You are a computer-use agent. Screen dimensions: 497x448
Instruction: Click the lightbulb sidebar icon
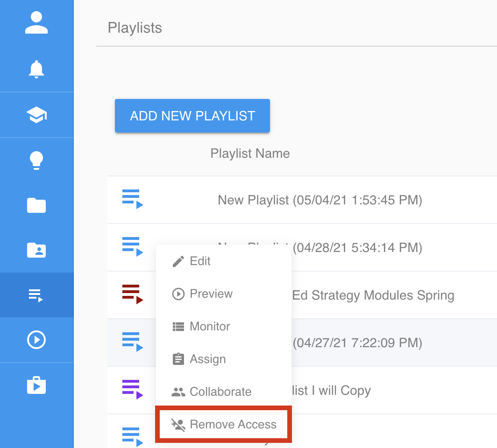(36, 160)
